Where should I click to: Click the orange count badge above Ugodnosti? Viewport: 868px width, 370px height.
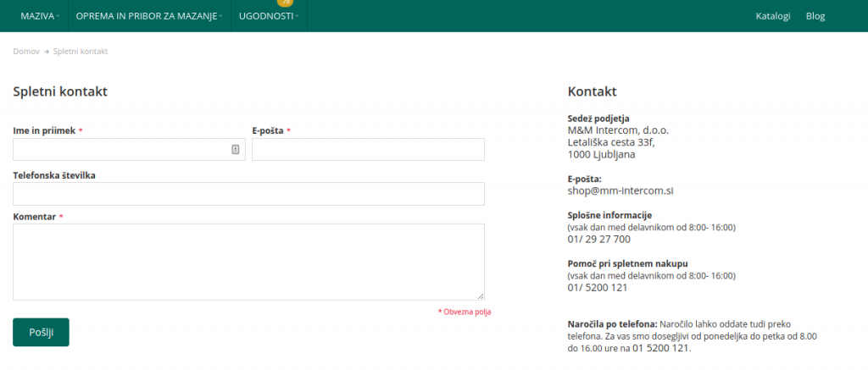[285, 3]
